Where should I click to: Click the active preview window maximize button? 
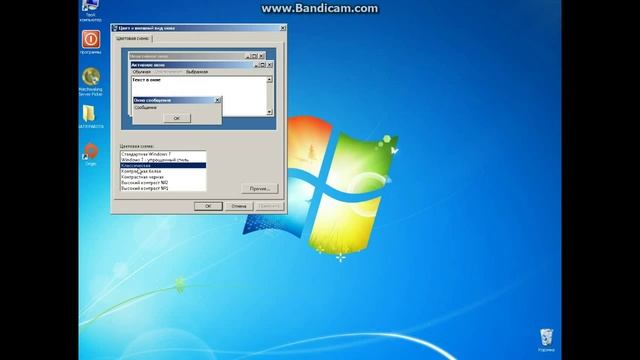click(x=262, y=65)
